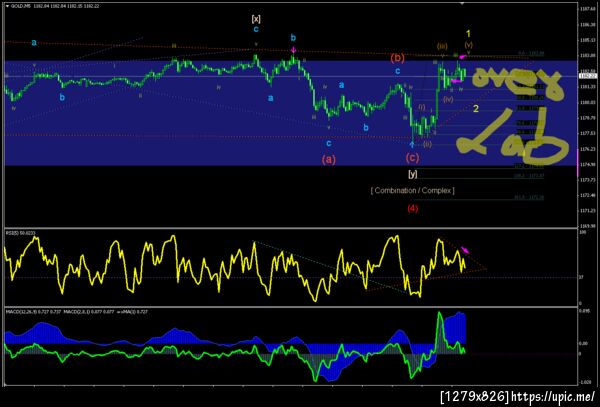Click the cyan c label under [x]
Image resolution: width=600 pixels, height=407 pixels.
pyautogui.click(x=256, y=29)
